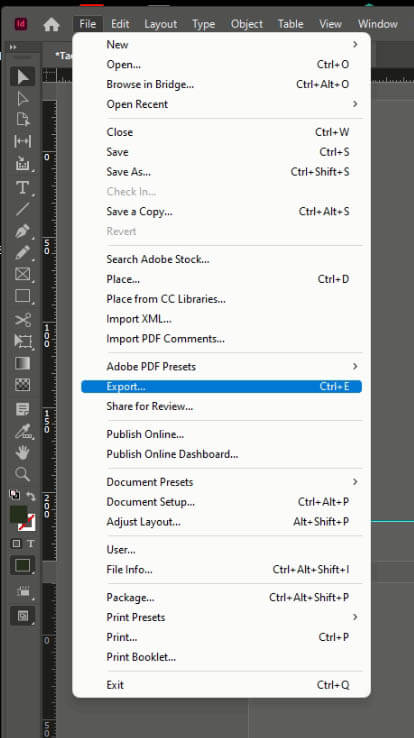
Task: Open the Edit menu
Action: tap(120, 24)
